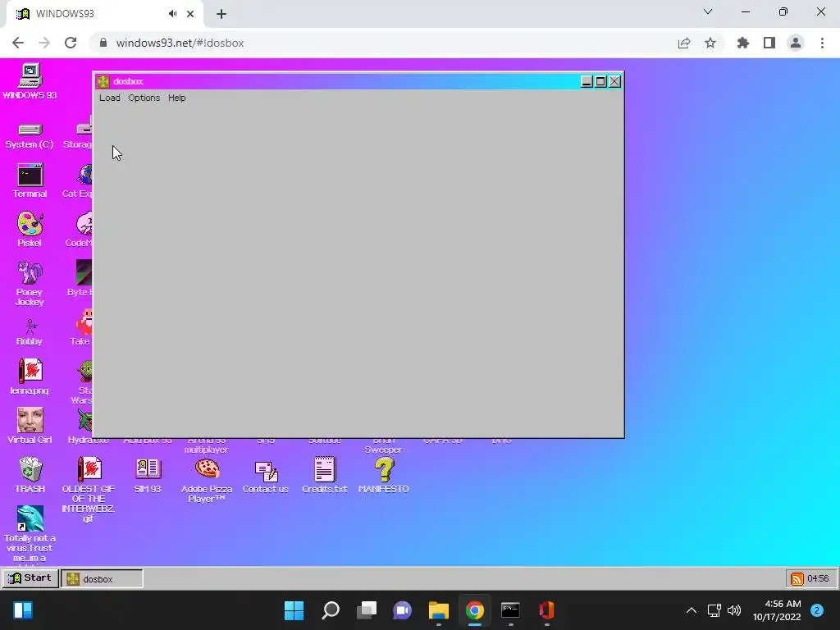The height and width of the screenshot is (630, 840).
Task: Open Task View on the taskbar
Action: click(367, 610)
